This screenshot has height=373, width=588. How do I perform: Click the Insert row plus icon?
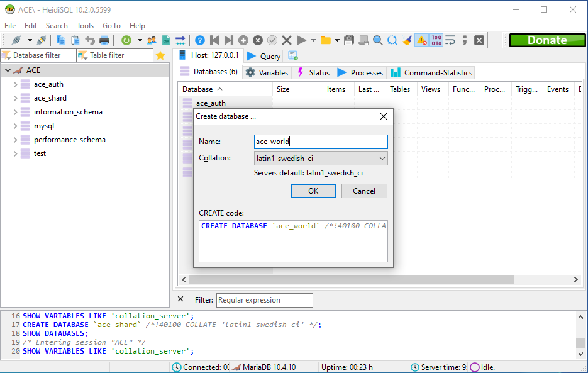243,40
